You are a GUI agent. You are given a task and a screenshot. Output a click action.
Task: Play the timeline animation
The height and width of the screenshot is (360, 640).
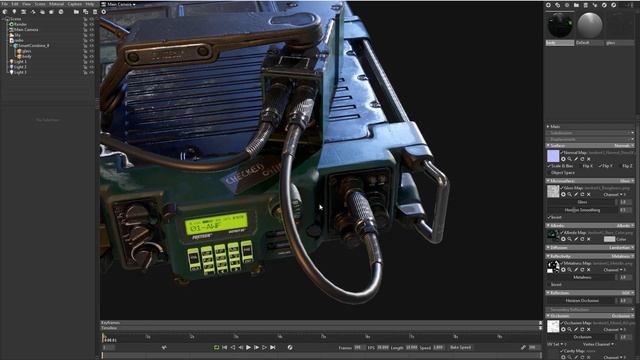pyautogui.click(x=248, y=347)
